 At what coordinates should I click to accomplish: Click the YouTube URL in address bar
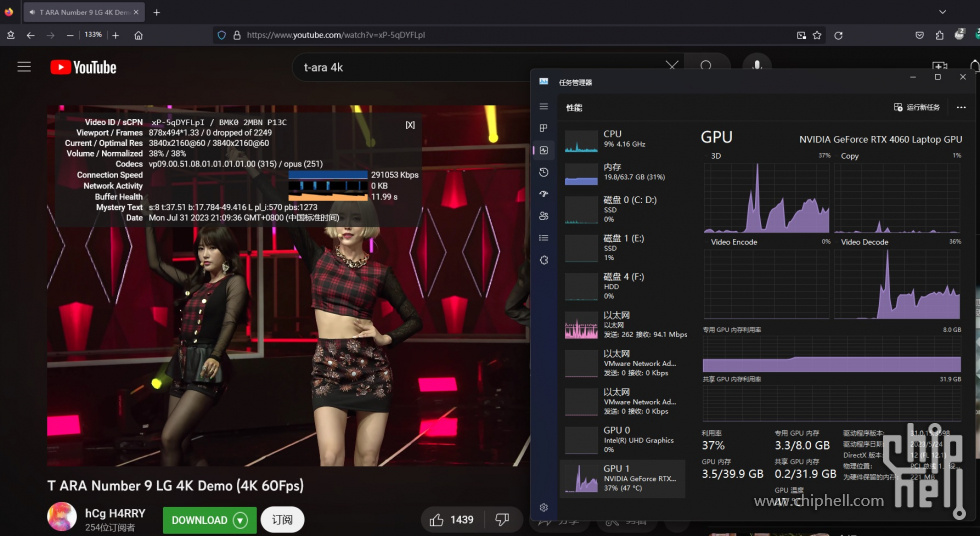click(x=336, y=36)
